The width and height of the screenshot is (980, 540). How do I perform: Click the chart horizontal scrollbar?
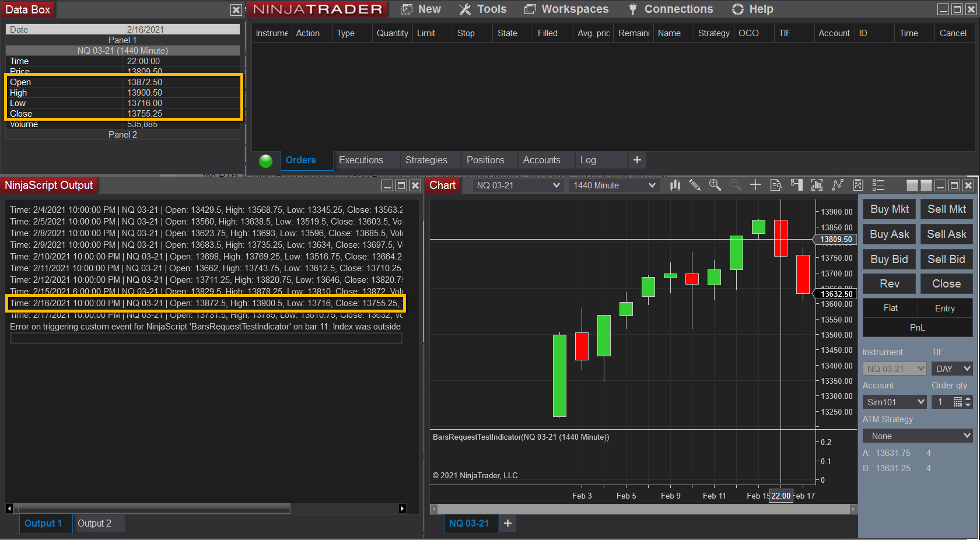click(643, 509)
